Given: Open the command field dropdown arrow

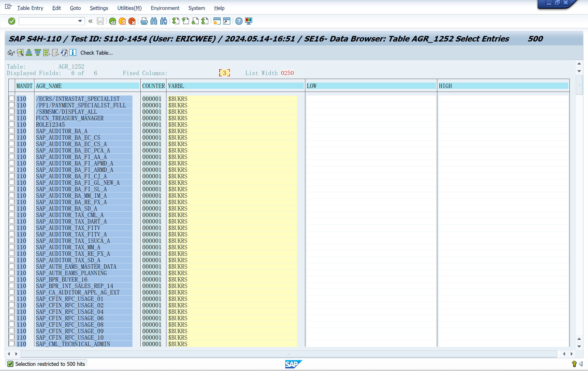Looking at the screenshot, I should pos(80,21).
